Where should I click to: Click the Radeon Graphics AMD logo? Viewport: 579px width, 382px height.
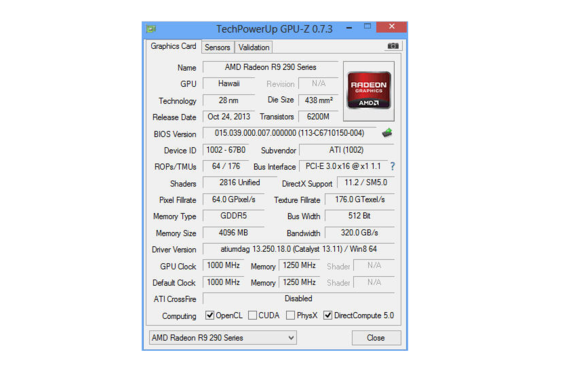(369, 91)
